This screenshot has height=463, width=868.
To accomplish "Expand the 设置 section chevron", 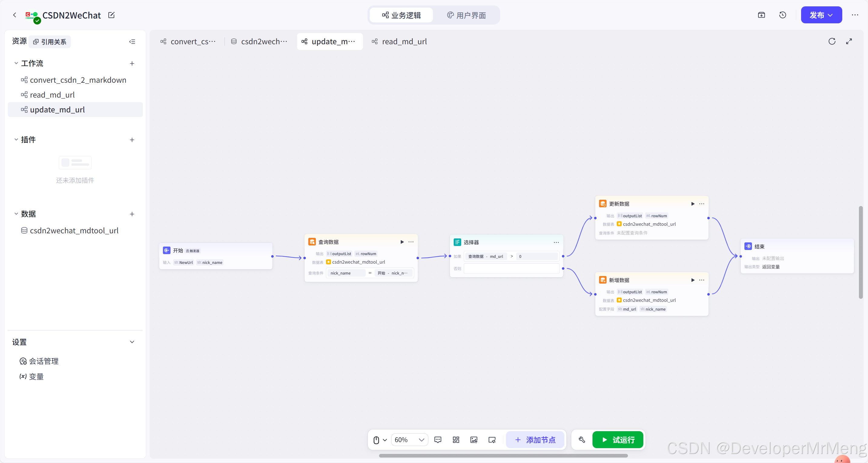I will tap(132, 341).
